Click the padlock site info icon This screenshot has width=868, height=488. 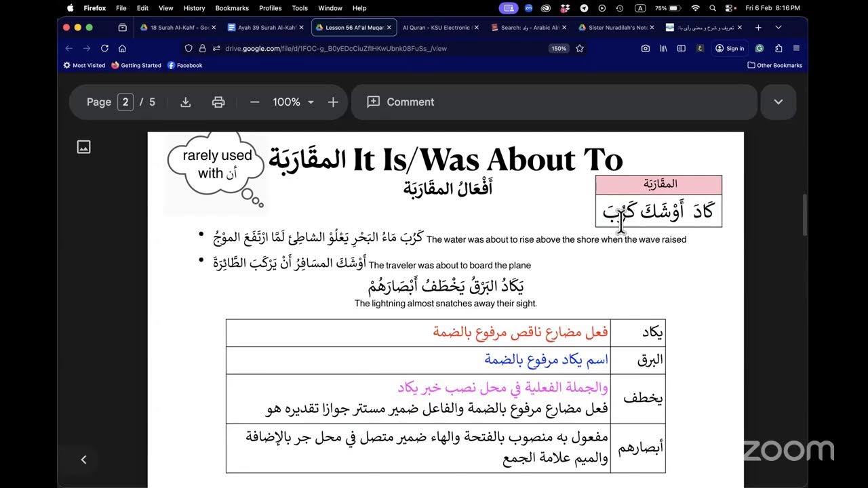(202, 48)
